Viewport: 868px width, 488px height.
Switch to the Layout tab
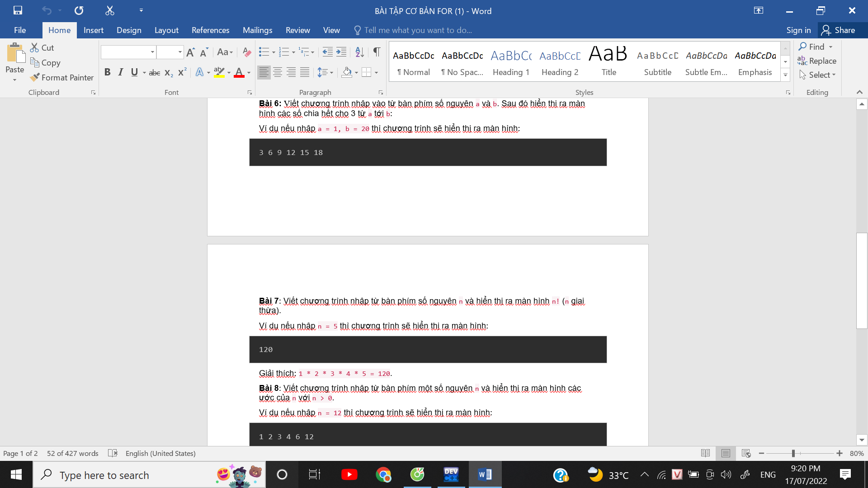(166, 30)
